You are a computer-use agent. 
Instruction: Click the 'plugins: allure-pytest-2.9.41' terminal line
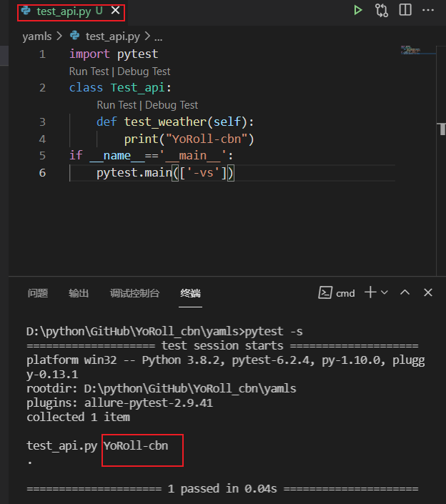[119, 402]
